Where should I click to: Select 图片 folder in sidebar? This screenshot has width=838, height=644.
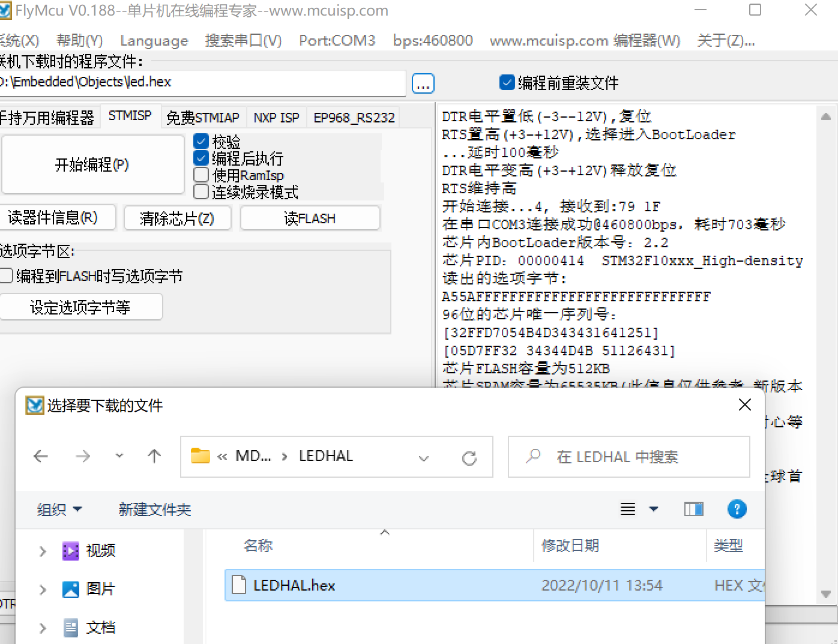coord(89,589)
